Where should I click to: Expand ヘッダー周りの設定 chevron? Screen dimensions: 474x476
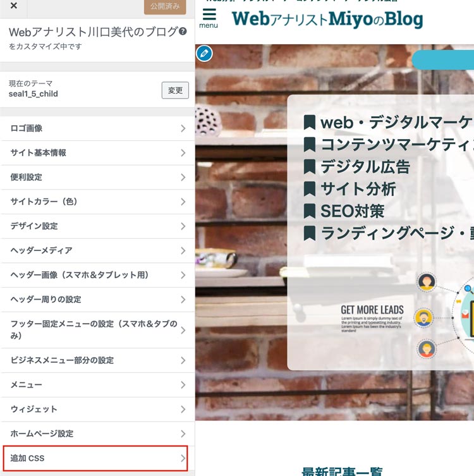183,300
